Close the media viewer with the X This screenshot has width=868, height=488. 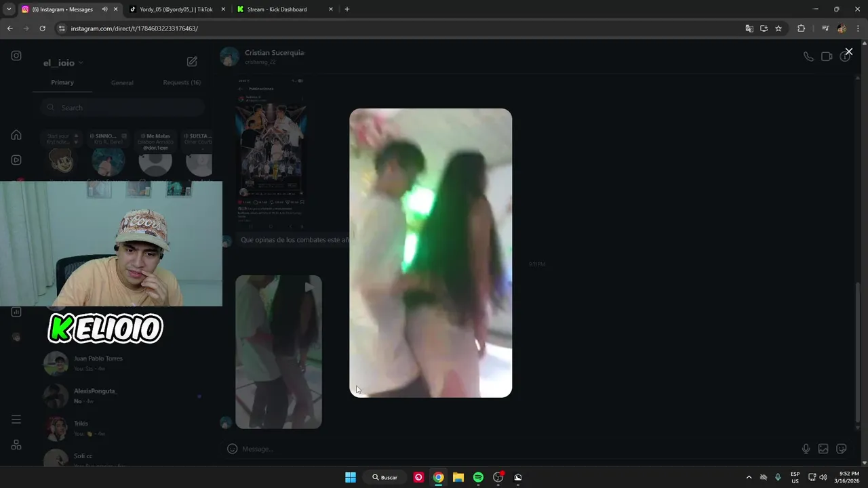pyautogui.click(x=848, y=52)
